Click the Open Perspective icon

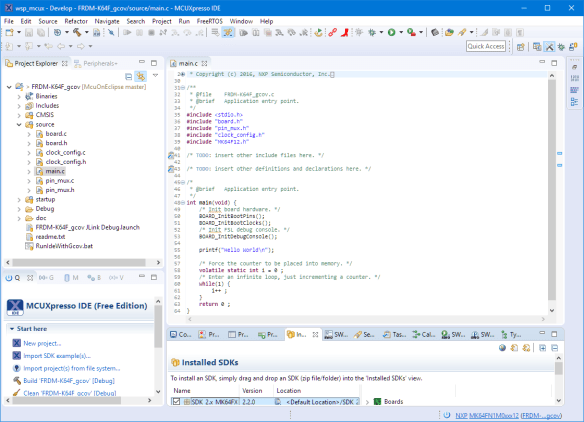coord(521,47)
